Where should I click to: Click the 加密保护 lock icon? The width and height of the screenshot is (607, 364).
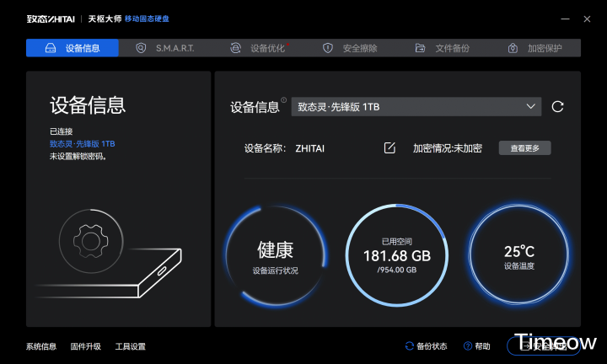tap(513, 48)
